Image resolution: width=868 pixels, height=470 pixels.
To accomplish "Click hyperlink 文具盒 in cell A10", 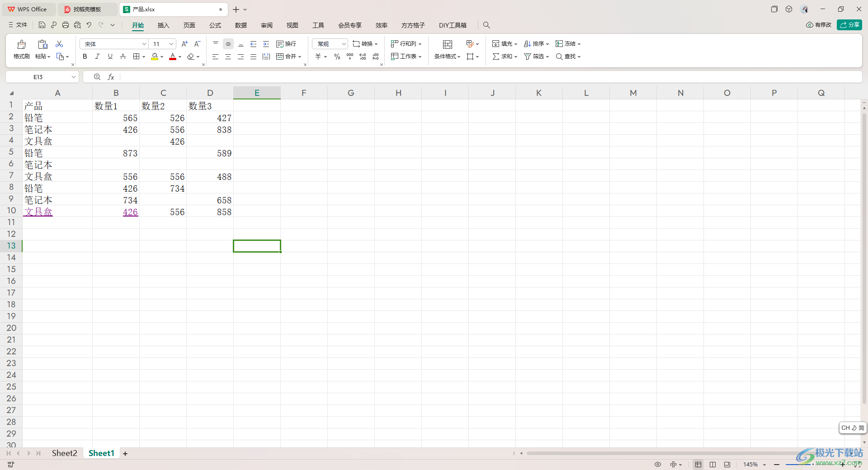I will [x=38, y=212].
